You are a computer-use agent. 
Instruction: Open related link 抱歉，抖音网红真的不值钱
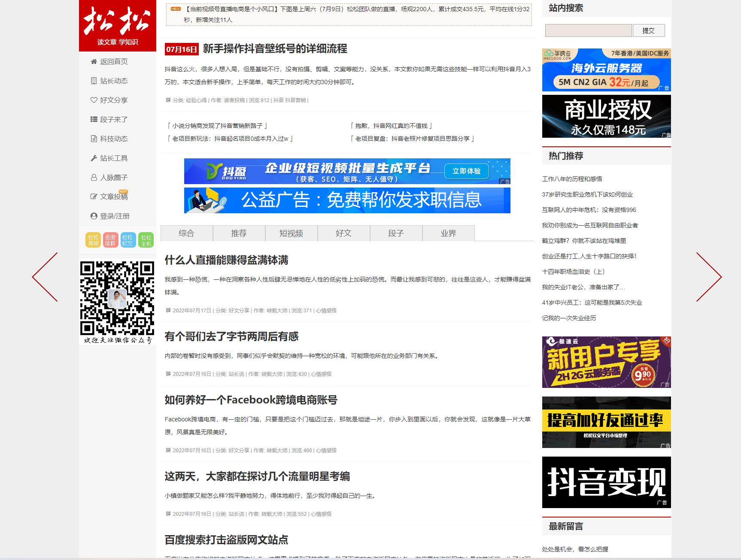pos(391,126)
